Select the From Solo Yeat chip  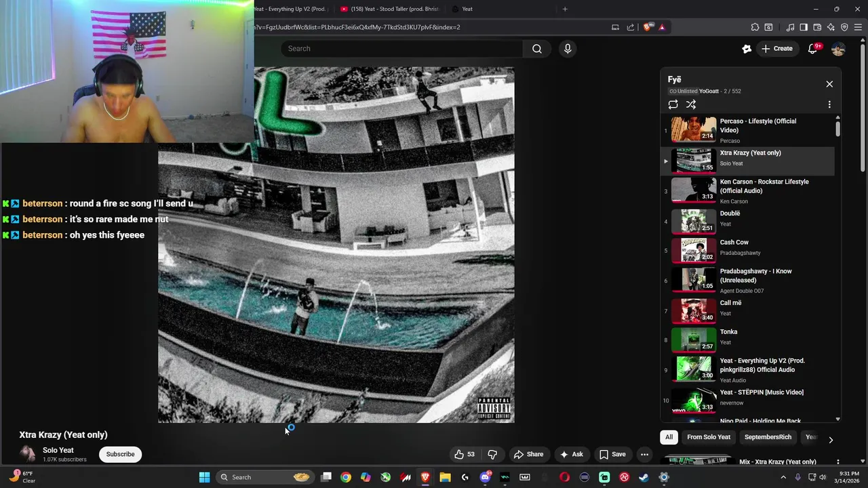[709, 437]
